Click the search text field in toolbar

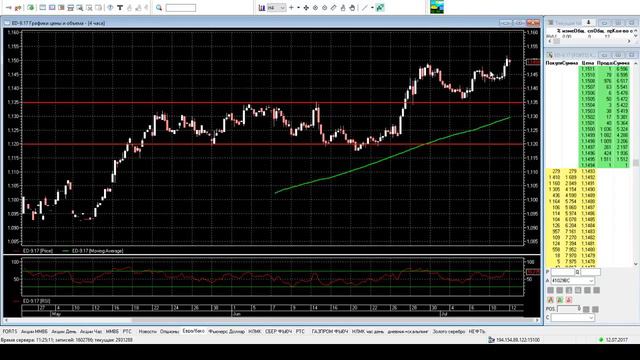tap(181, 8)
